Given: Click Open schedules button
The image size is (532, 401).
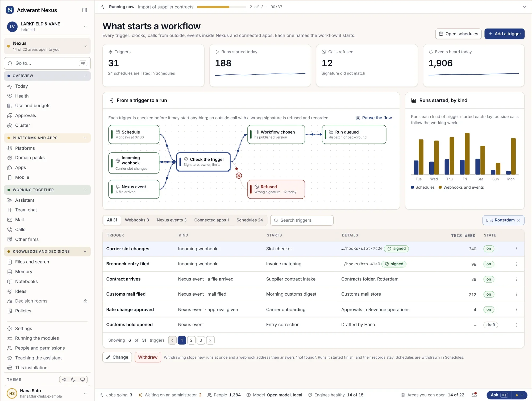Looking at the screenshot, I should [458, 34].
